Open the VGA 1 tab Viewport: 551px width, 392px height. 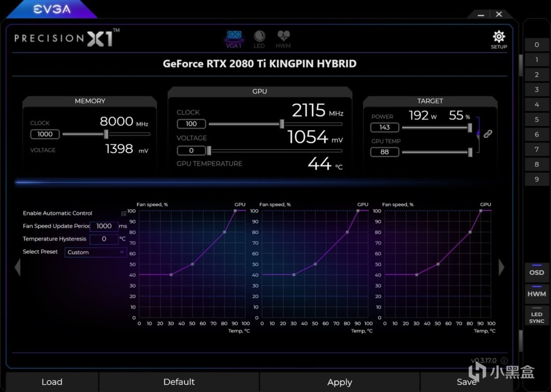(x=234, y=39)
